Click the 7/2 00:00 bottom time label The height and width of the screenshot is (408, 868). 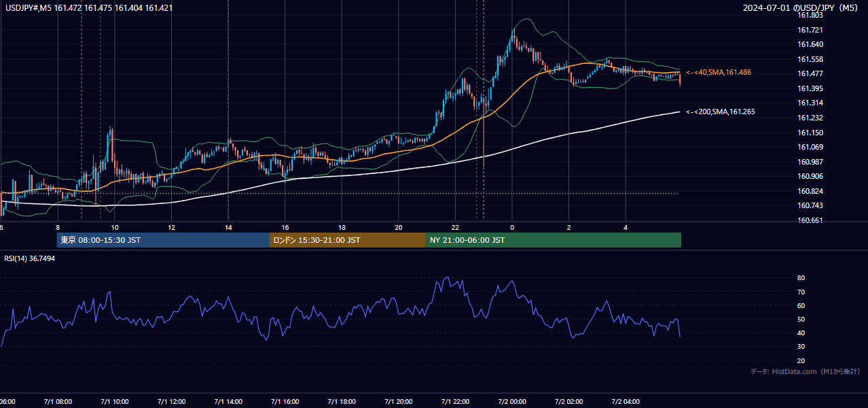click(512, 402)
